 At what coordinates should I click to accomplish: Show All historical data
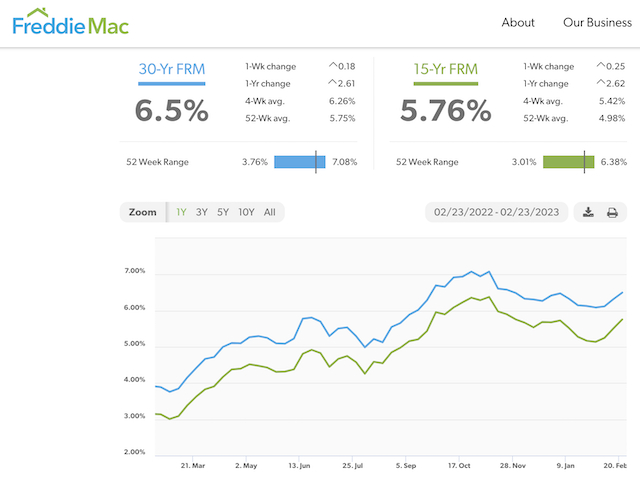coord(270,212)
